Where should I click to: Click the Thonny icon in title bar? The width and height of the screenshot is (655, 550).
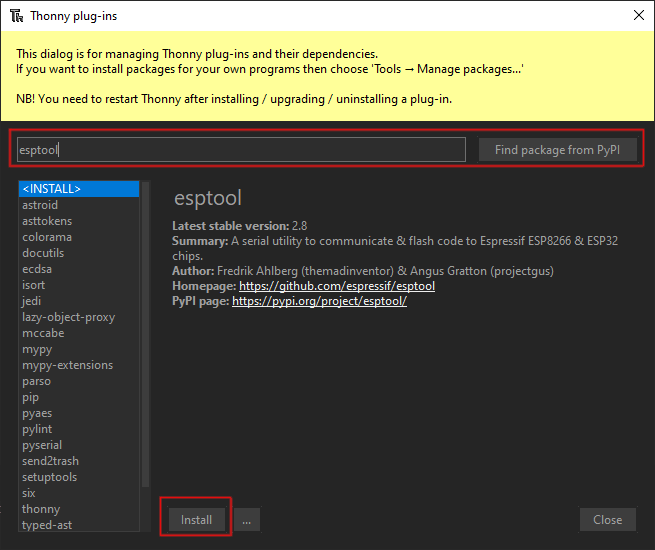click(x=16, y=16)
